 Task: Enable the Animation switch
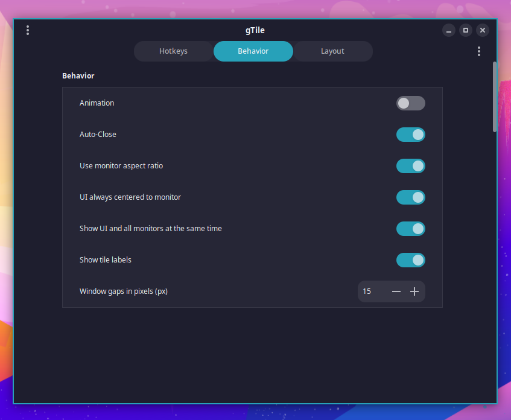pos(411,103)
